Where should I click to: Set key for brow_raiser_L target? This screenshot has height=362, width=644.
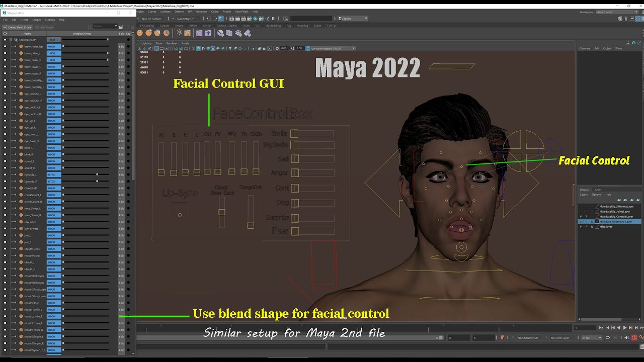coord(128,53)
